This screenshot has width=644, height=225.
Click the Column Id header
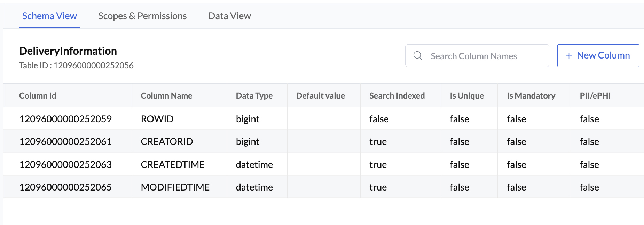point(38,96)
